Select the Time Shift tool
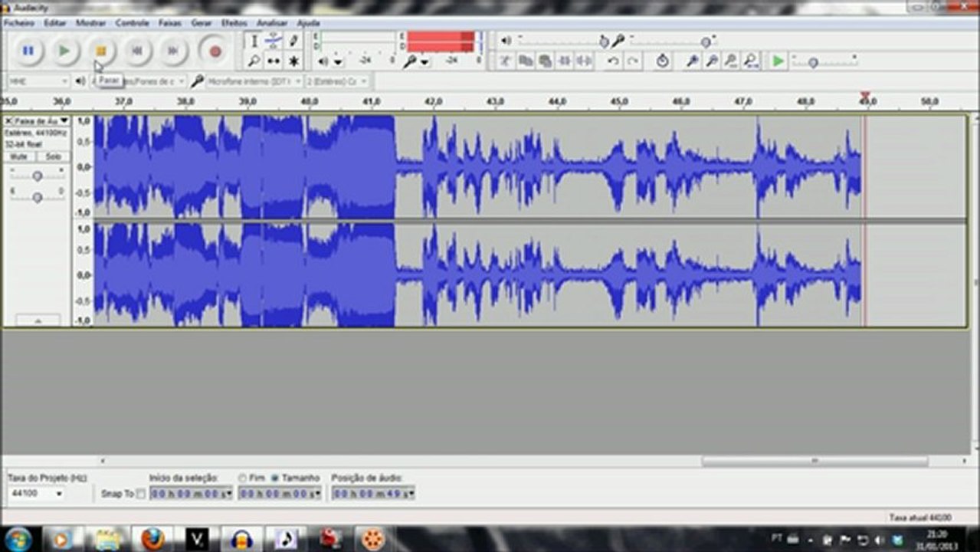This screenshot has width=980, height=552. 274,61
